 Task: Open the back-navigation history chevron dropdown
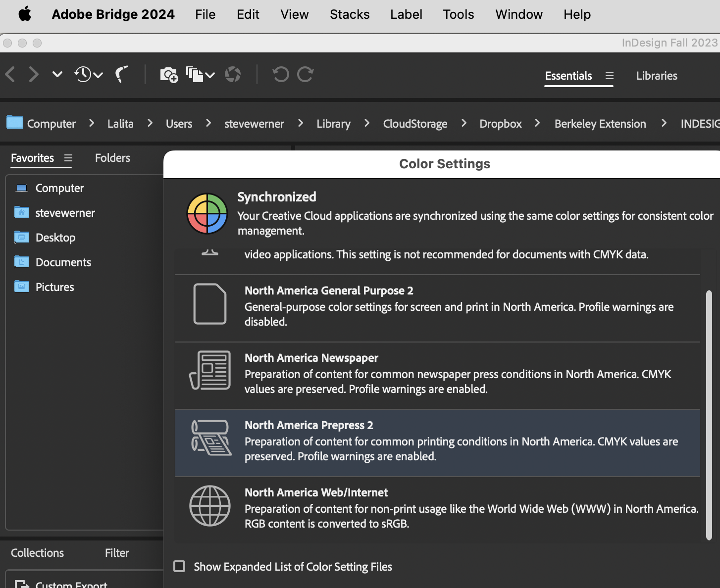(x=57, y=74)
